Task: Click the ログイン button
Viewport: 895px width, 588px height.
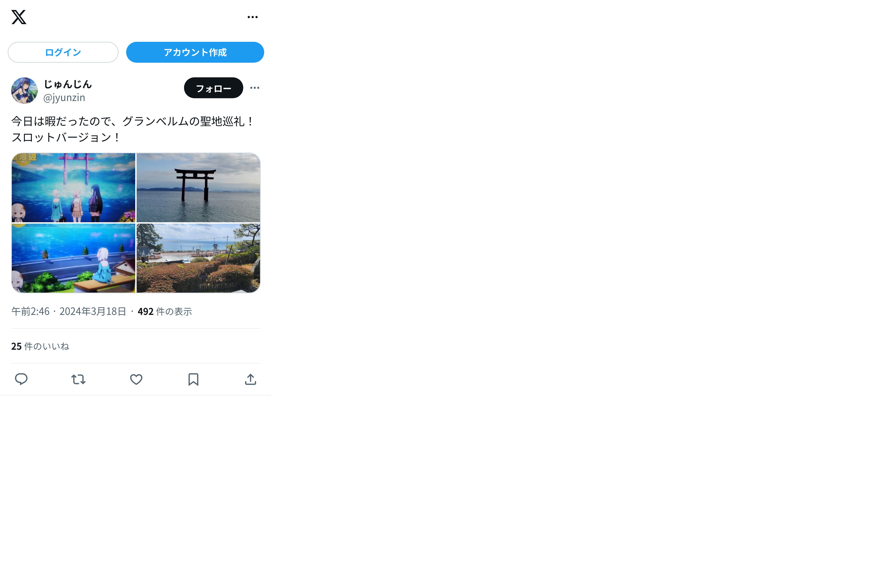Action: pyautogui.click(x=63, y=52)
